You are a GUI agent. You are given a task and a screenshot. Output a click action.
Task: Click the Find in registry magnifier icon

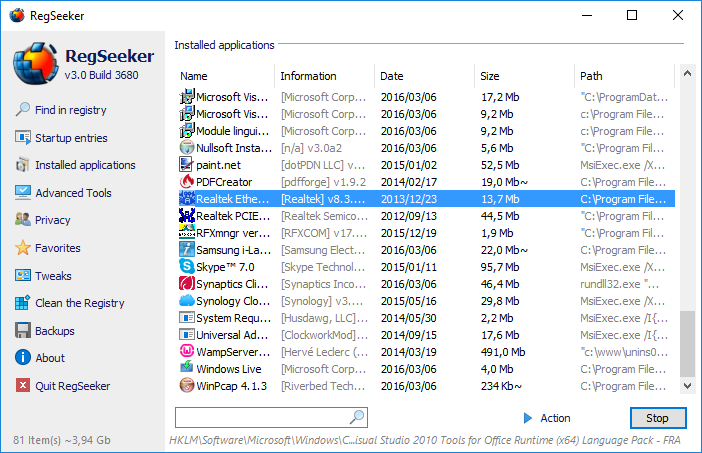[x=22, y=110]
